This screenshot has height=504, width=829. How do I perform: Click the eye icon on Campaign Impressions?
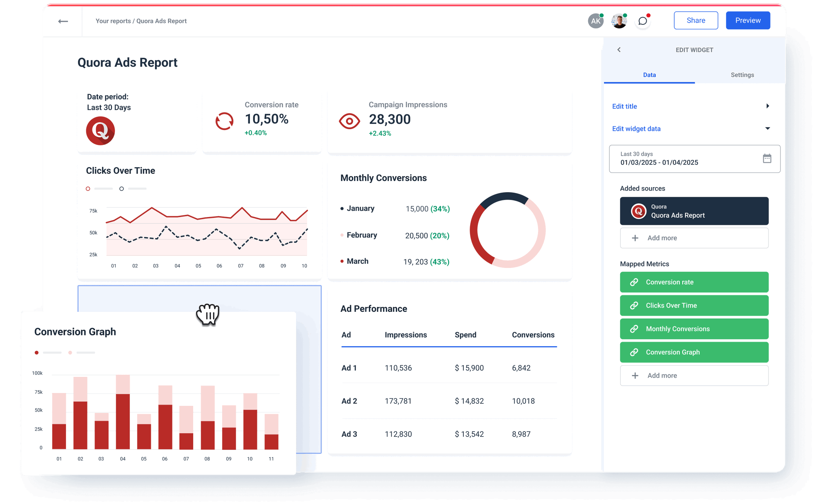point(349,121)
